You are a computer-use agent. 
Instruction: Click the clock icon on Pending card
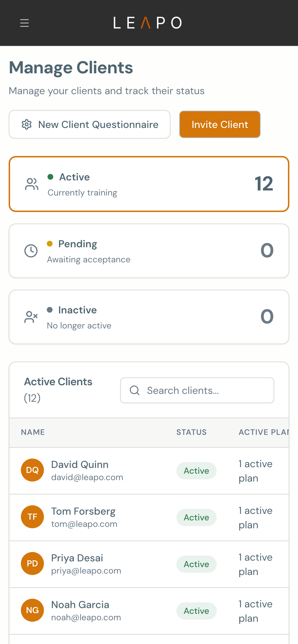[x=31, y=251]
